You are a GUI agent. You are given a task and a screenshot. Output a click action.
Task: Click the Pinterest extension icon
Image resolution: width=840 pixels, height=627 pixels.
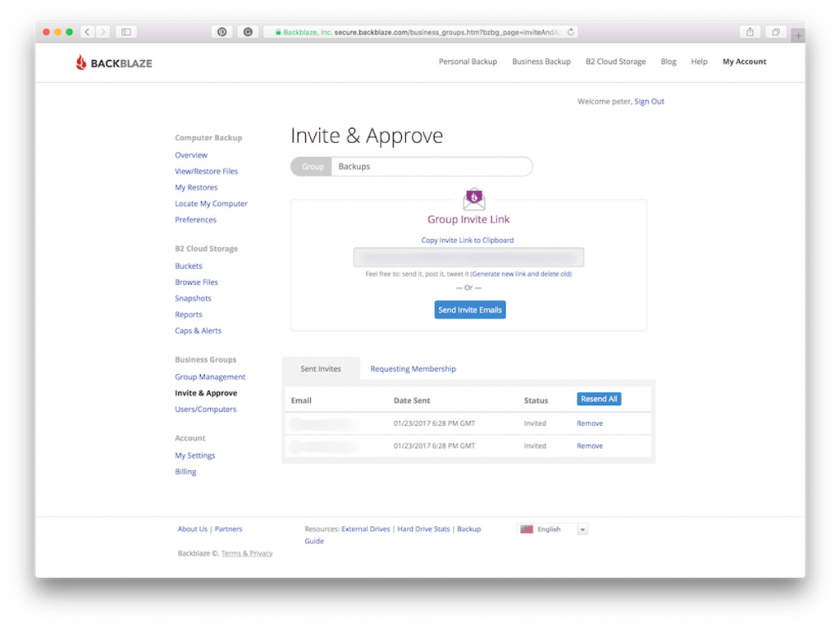pos(221,32)
